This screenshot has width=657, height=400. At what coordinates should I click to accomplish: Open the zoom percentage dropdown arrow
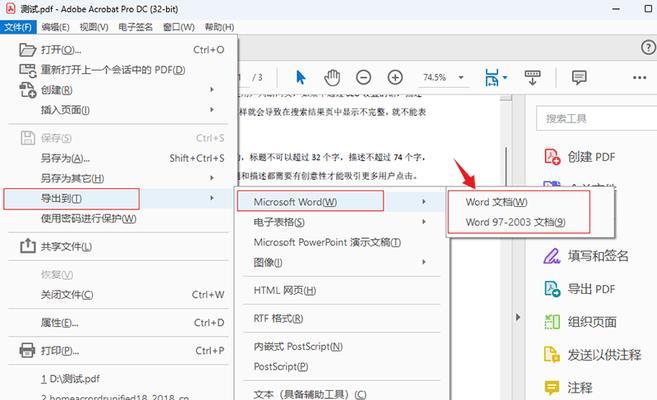pos(461,77)
